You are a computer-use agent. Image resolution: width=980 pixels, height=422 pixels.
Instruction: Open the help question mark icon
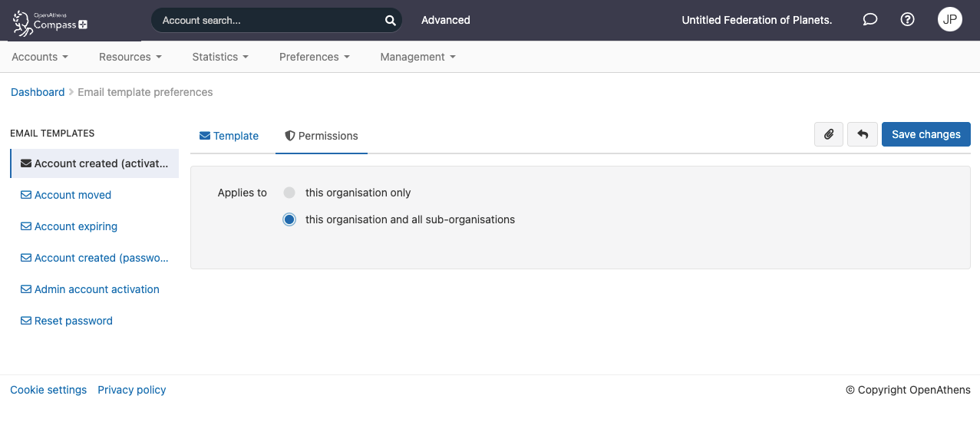pyautogui.click(x=907, y=20)
